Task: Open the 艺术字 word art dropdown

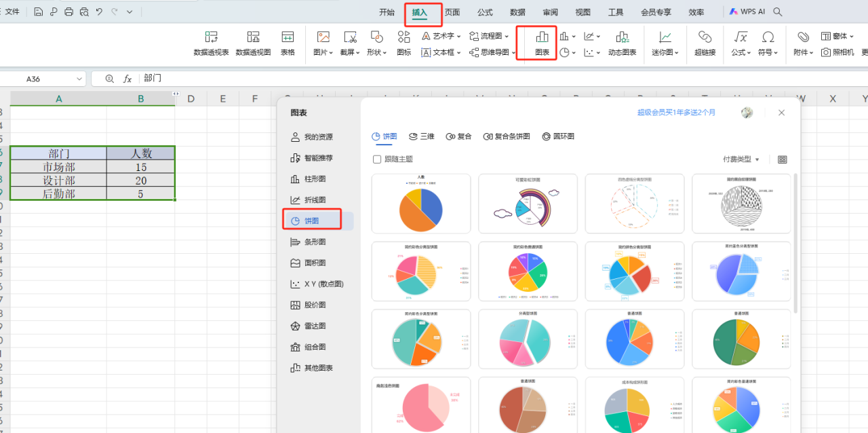Action: (x=441, y=36)
